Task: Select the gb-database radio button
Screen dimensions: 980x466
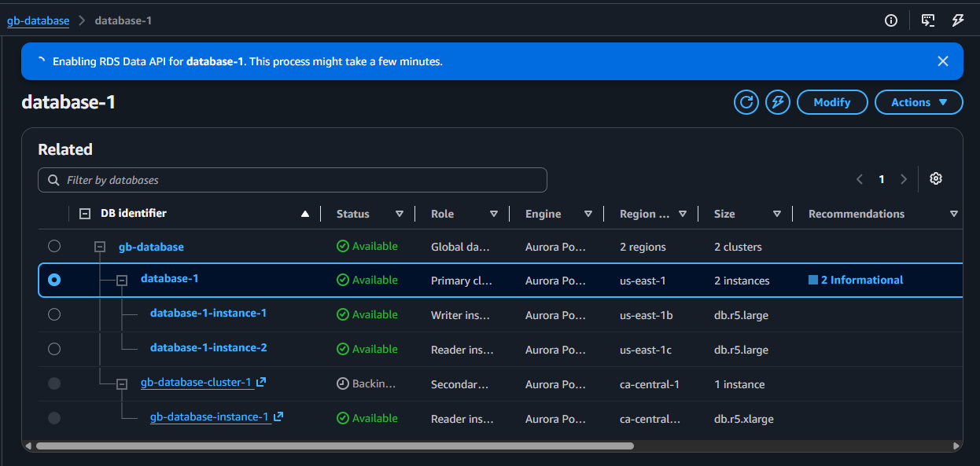Action: tap(54, 246)
